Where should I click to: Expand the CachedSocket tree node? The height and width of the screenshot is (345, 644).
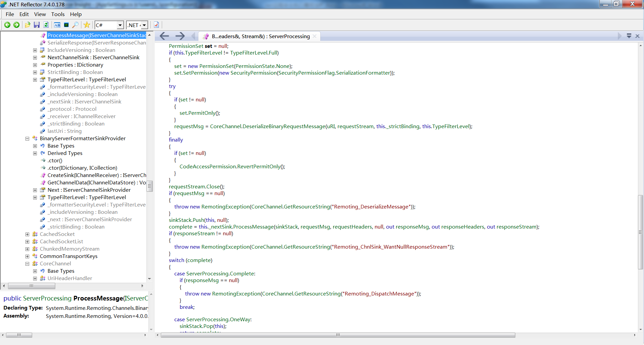(x=27, y=234)
